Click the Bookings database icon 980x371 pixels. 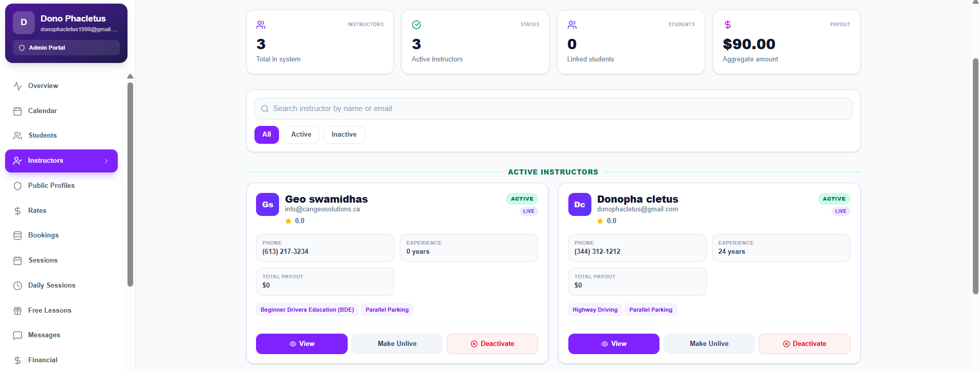(17, 235)
